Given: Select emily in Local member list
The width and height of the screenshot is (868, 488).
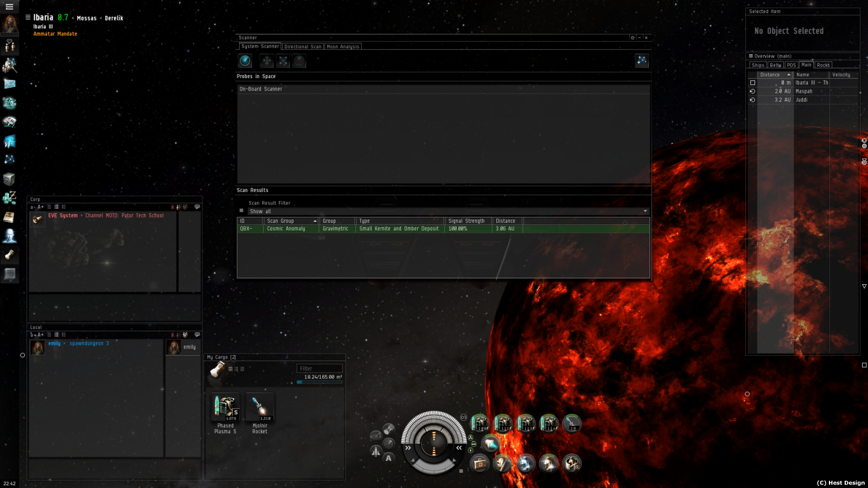Looking at the screenshot, I should tap(183, 347).
